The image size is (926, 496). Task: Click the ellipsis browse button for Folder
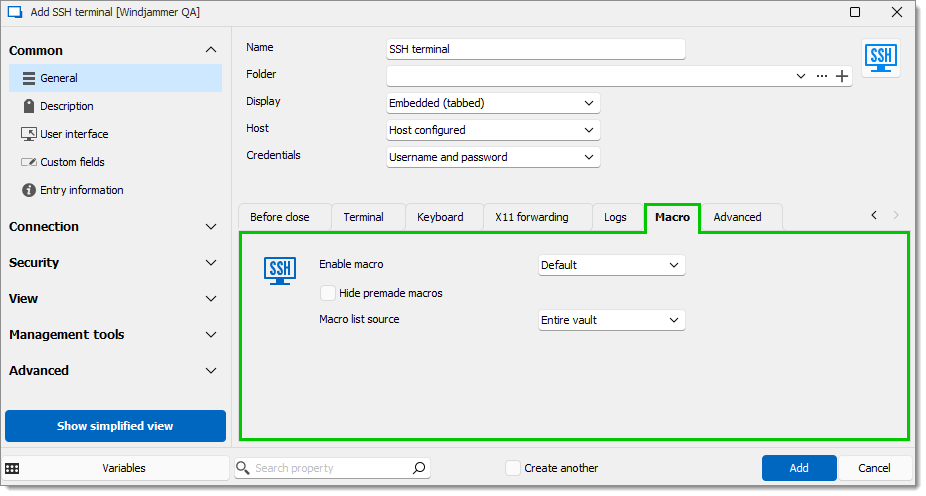point(821,76)
